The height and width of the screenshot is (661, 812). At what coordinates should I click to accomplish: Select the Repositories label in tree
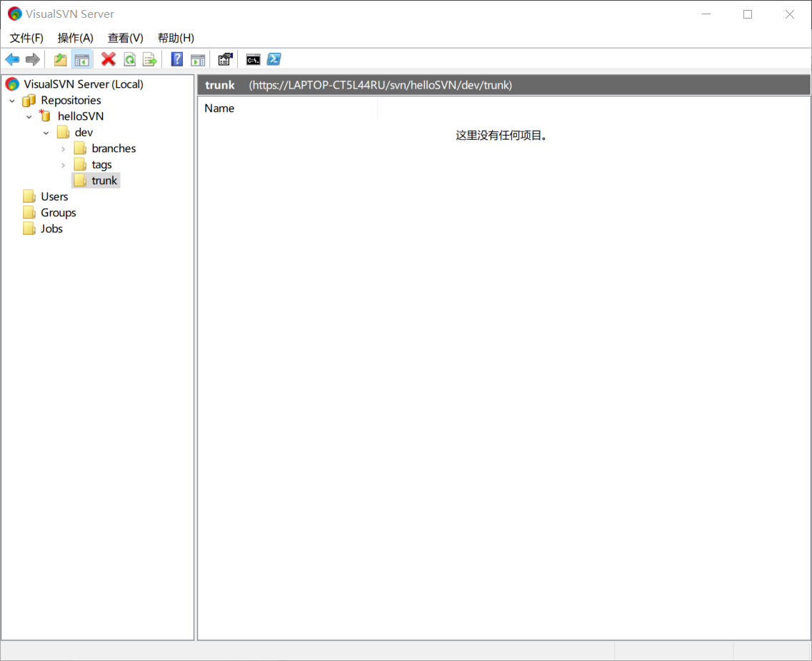71,100
